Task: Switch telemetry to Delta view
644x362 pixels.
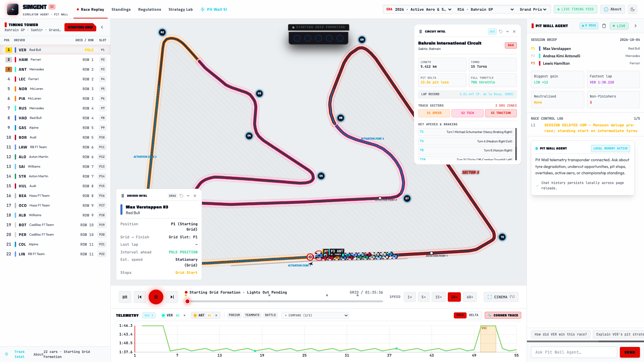Action: click(474, 315)
